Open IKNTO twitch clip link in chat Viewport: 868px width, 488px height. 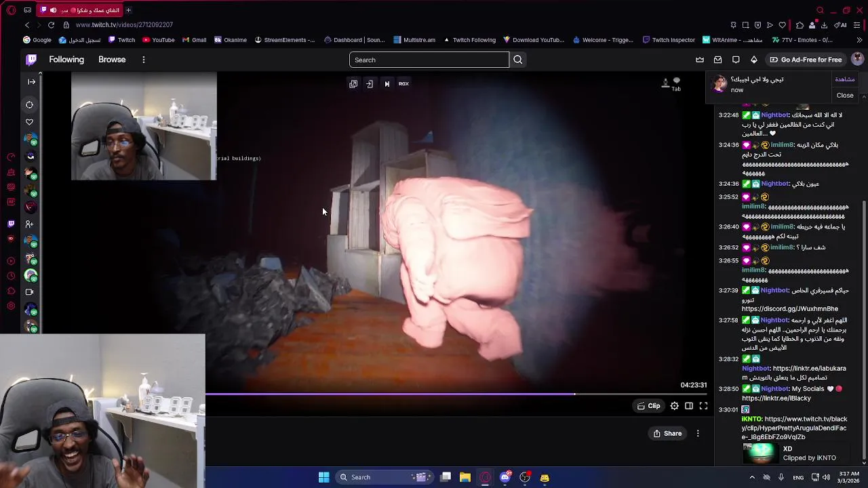(794, 428)
